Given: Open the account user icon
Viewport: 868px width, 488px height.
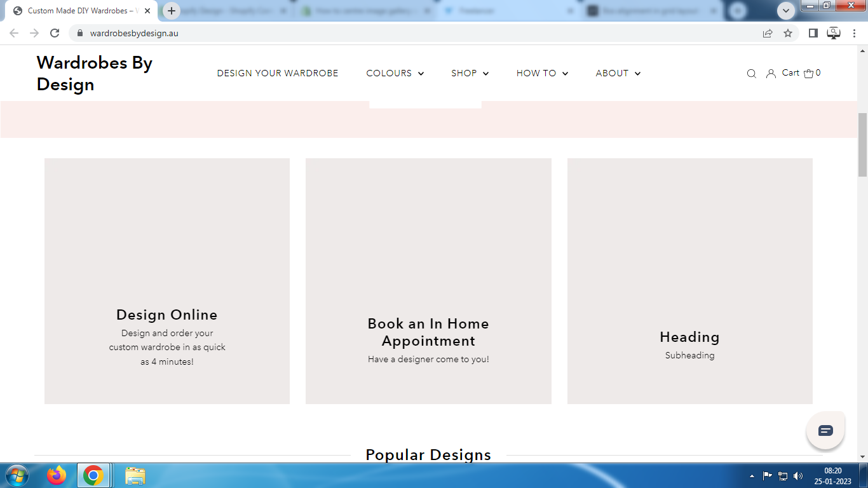Looking at the screenshot, I should [771, 74].
